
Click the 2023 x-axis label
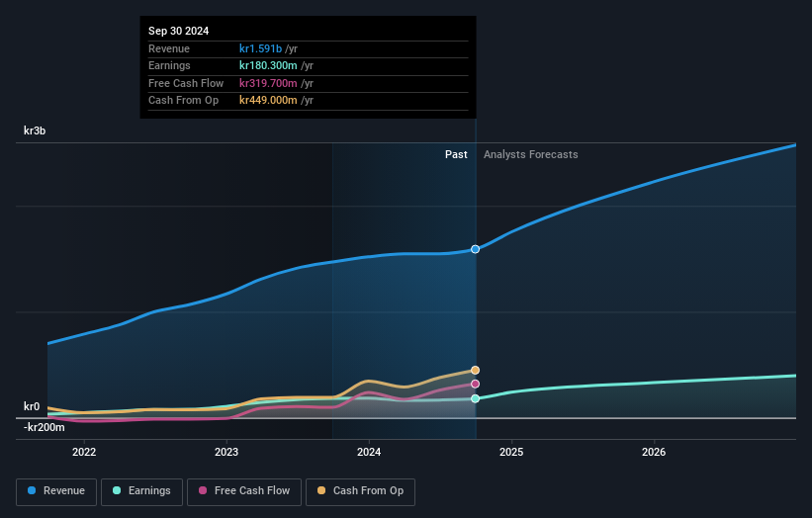click(x=226, y=452)
